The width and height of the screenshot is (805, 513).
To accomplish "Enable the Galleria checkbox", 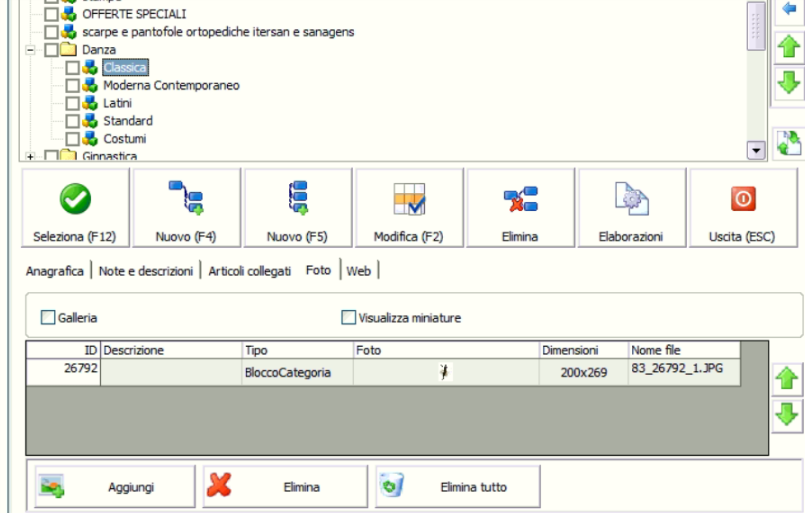I will [x=48, y=317].
